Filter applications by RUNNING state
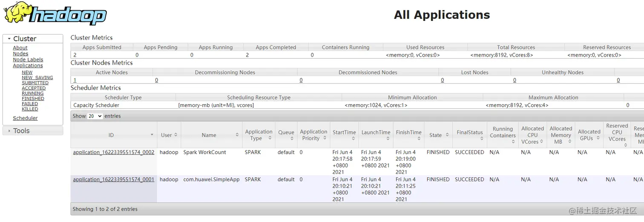644x222 pixels. coord(33,94)
